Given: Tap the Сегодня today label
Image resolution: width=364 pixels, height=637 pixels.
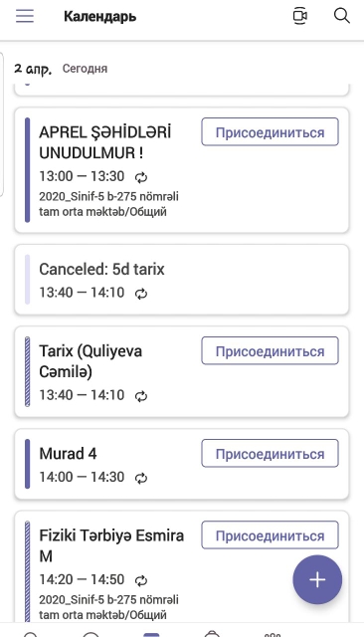Looking at the screenshot, I should click(x=85, y=69).
